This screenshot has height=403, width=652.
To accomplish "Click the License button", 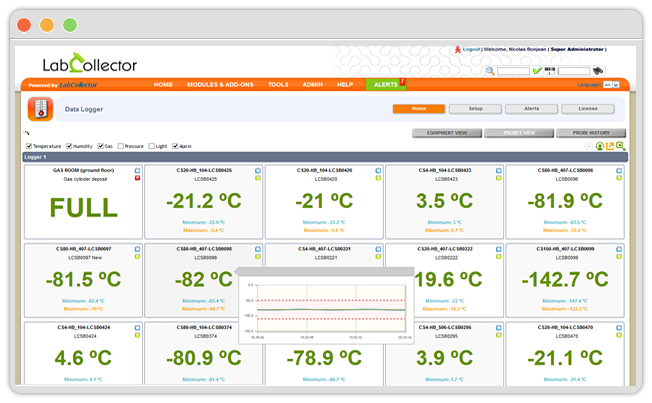I will 588,109.
